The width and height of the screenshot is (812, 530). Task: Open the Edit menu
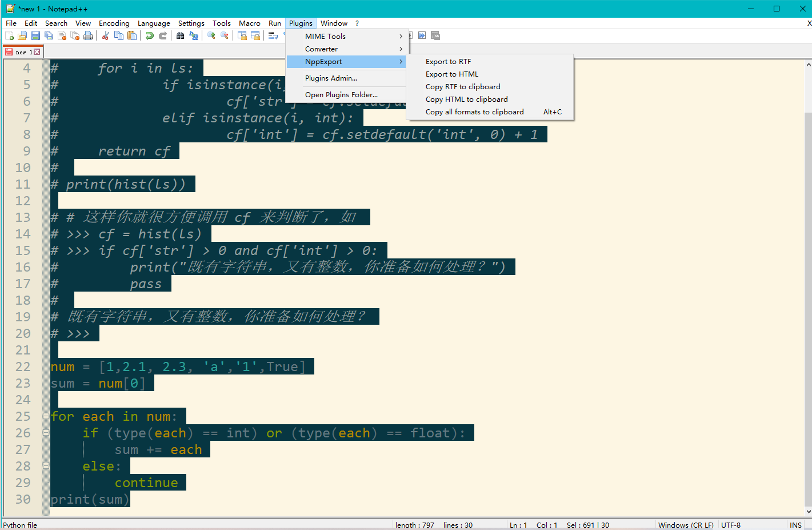click(x=31, y=23)
